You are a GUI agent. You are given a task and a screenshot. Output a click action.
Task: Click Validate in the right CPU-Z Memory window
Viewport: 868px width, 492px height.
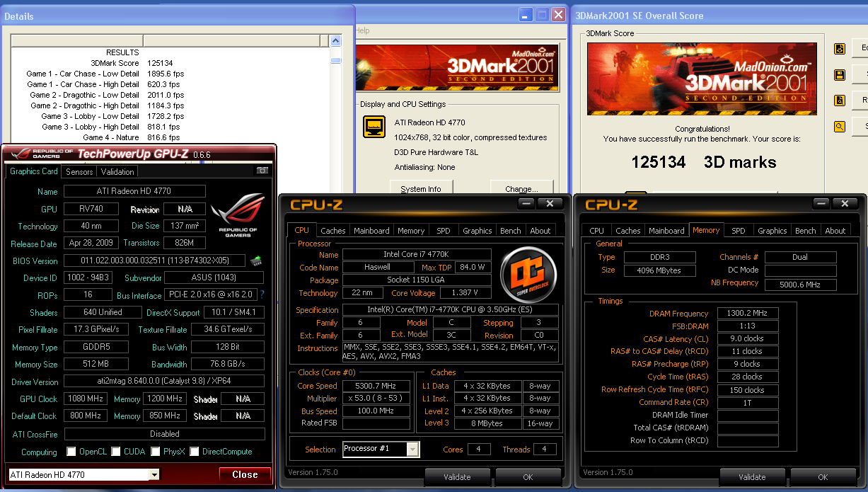(x=752, y=477)
